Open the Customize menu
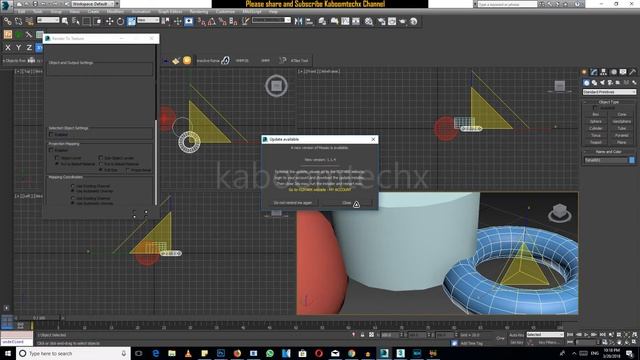Viewport: 640px width, 360px height. coord(225,12)
